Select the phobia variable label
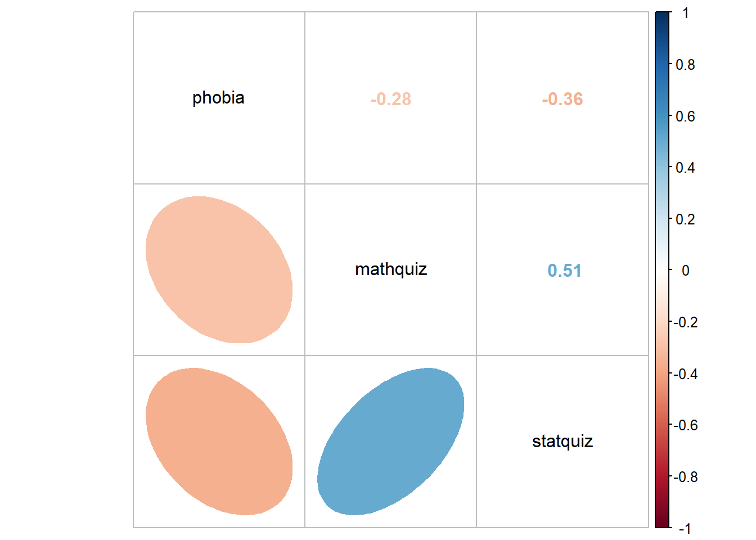The image size is (756, 540). click(x=218, y=98)
